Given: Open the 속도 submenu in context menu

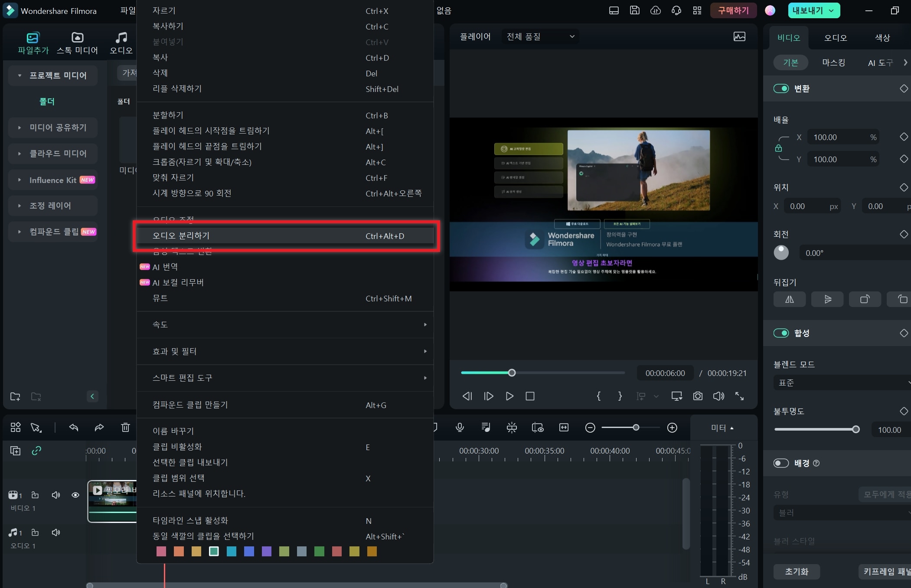Looking at the screenshot, I should click(285, 324).
